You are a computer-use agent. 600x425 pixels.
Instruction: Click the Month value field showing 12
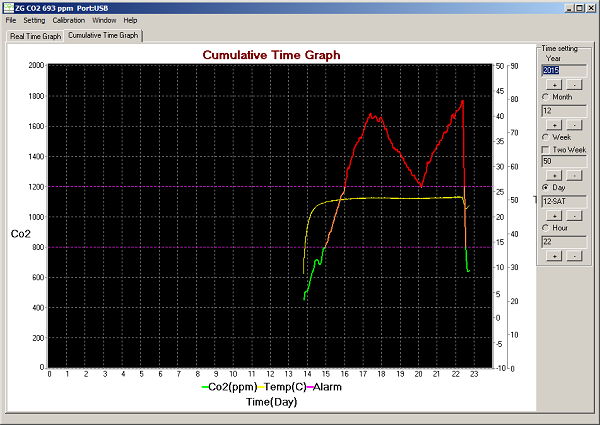tap(564, 111)
